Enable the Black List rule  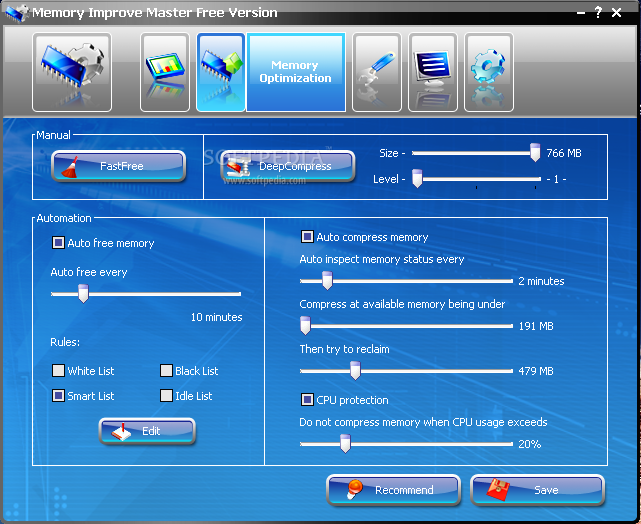pos(166,371)
